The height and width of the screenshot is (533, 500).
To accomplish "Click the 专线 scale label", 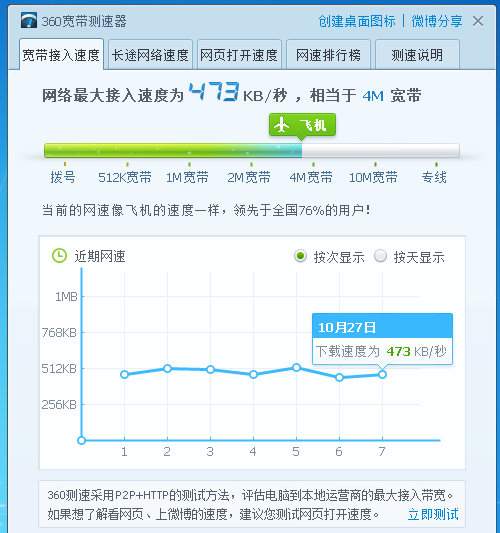I will (x=434, y=177).
